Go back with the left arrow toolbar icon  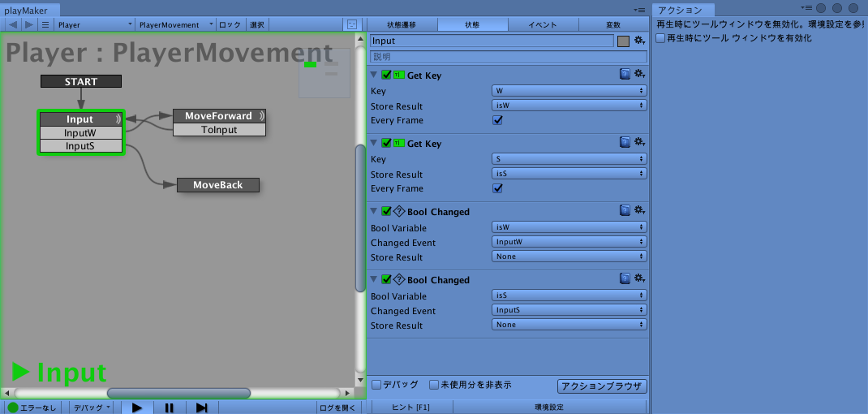click(13, 24)
